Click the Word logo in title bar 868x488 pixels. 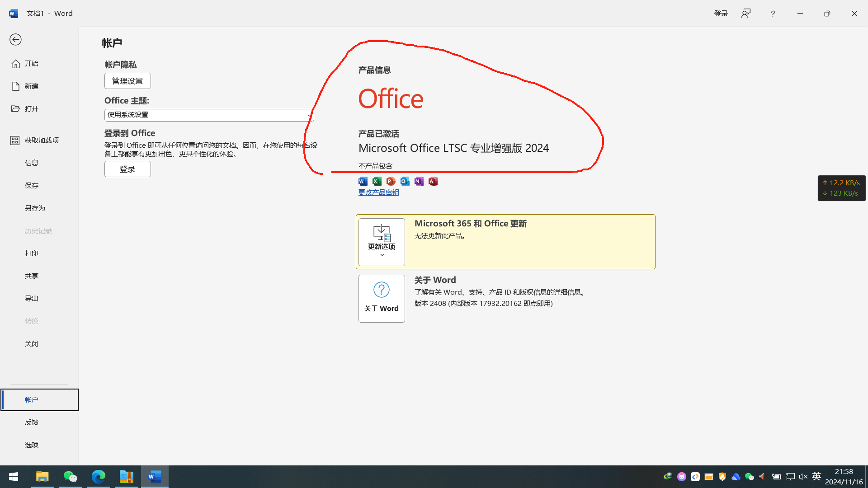(x=14, y=14)
